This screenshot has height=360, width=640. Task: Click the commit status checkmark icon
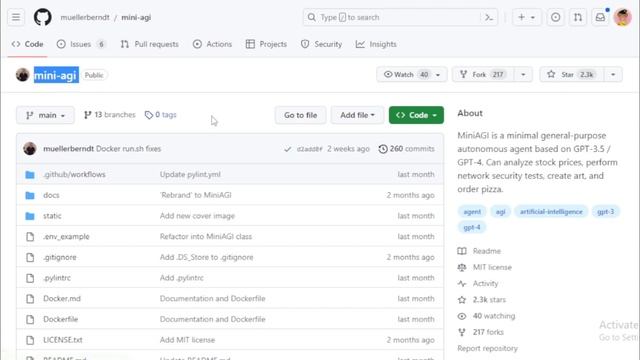coord(287,149)
